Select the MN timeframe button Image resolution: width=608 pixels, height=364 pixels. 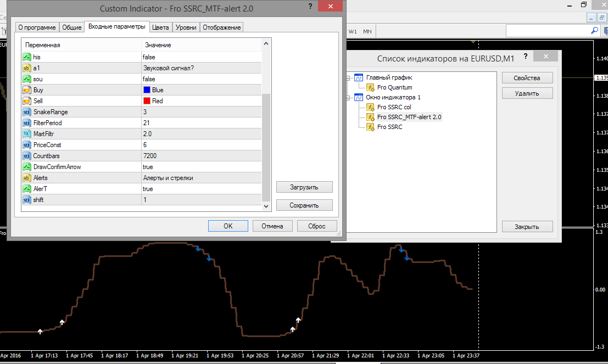(x=367, y=31)
